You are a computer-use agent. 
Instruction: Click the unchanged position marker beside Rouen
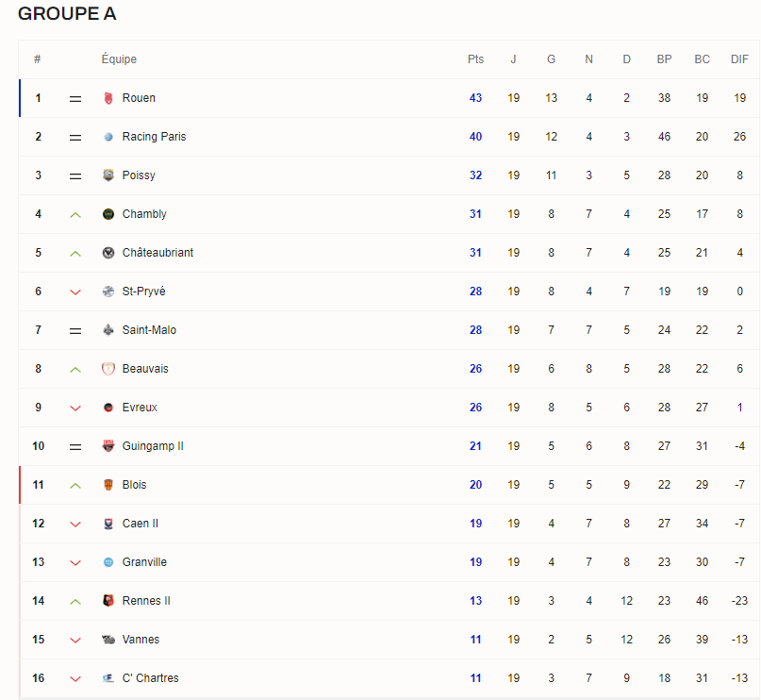coord(75,98)
